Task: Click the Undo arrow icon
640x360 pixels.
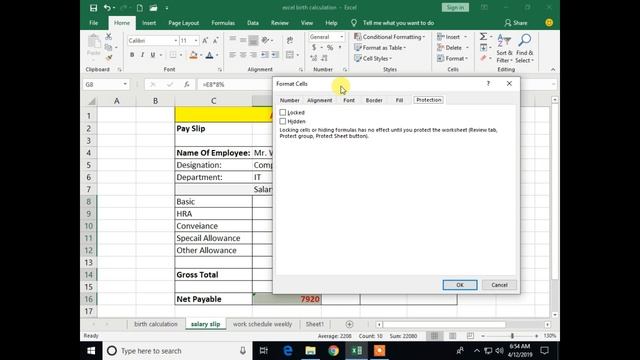Action: click(x=107, y=8)
